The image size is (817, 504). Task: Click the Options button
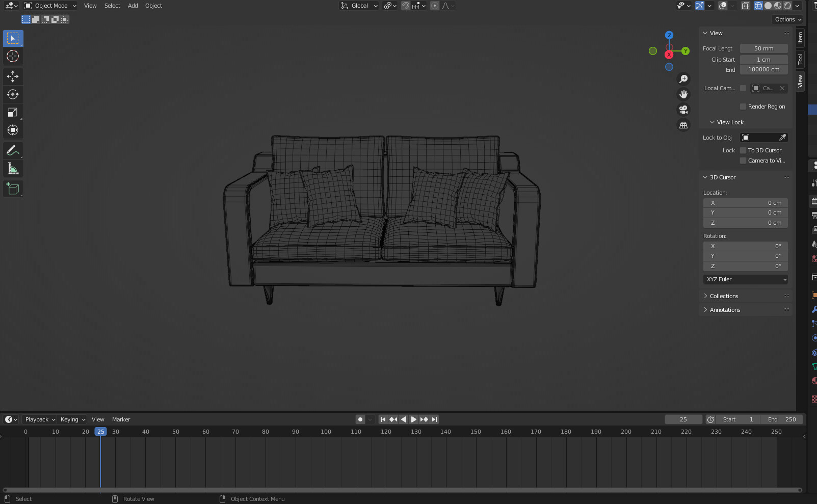pos(787,19)
